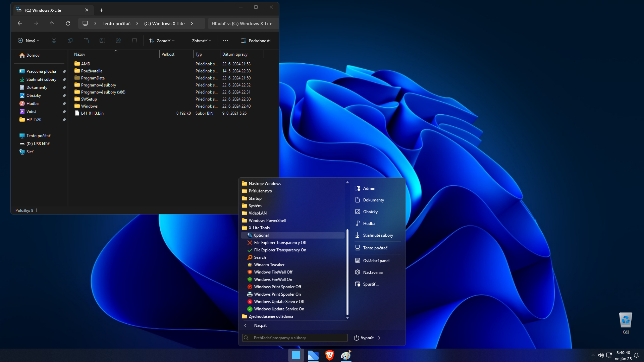Go up one folder level in Explorer
This screenshot has width=644, height=362.
click(x=52, y=23)
